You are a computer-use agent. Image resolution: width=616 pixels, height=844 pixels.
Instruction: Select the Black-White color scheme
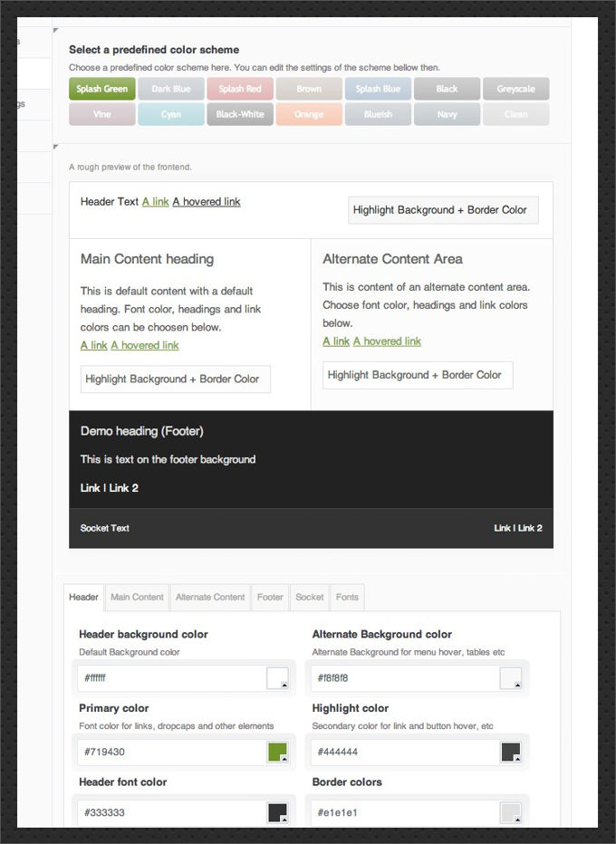click(239, 114)
